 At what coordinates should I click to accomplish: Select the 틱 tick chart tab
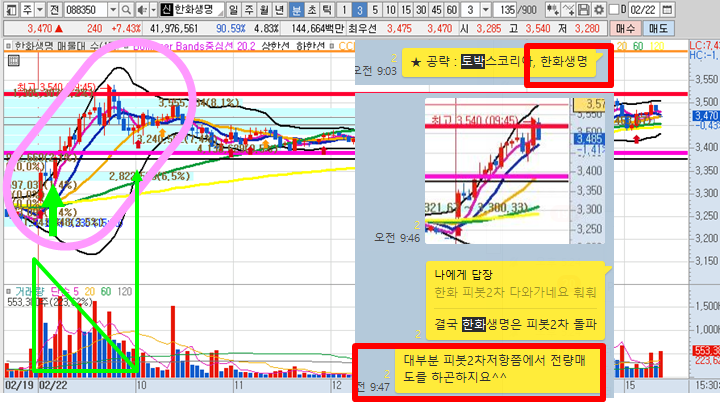[x=327, y=10]
